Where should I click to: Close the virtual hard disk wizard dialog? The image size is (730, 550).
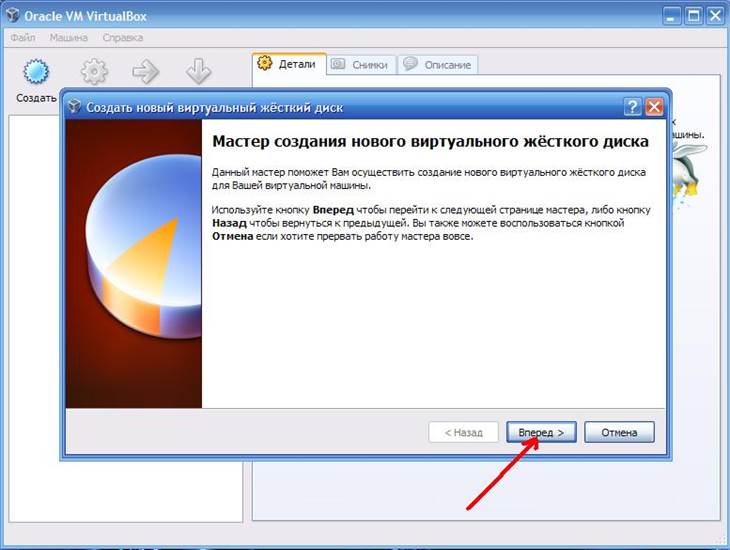tap(654, 107)
